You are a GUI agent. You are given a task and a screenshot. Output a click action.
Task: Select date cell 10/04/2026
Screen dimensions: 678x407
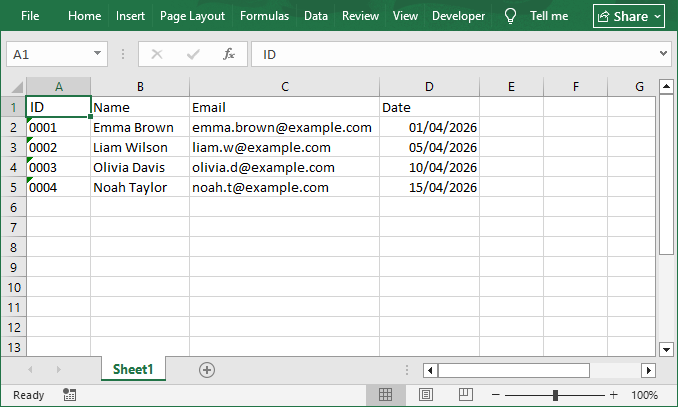pyautogui.click(x=429, y=167)
